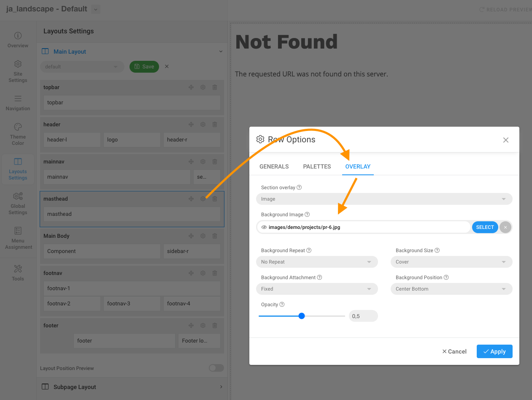This screenshot has width=532, height=400.
Task: Open Theme Color palette panel
Action: [18, 134]
